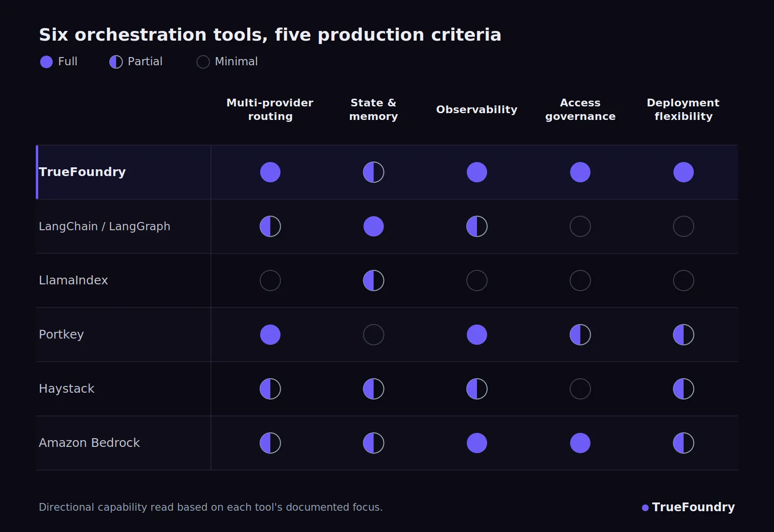Click LlamaIndex's Observability minimal circle
Image resolution: width=774 pixels, height=532 pixels.
click(x=477, y=281)
